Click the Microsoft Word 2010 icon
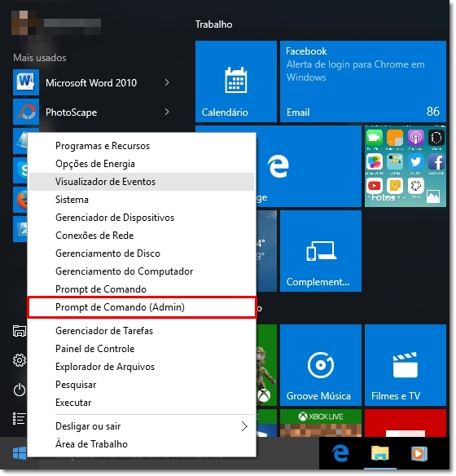 26,82
